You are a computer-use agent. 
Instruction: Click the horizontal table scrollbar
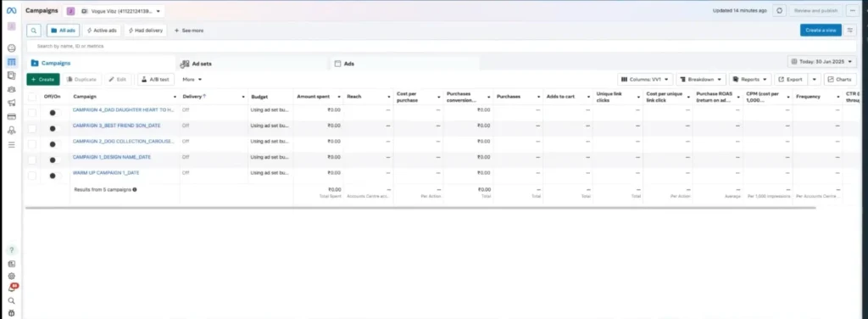point(420,208)
